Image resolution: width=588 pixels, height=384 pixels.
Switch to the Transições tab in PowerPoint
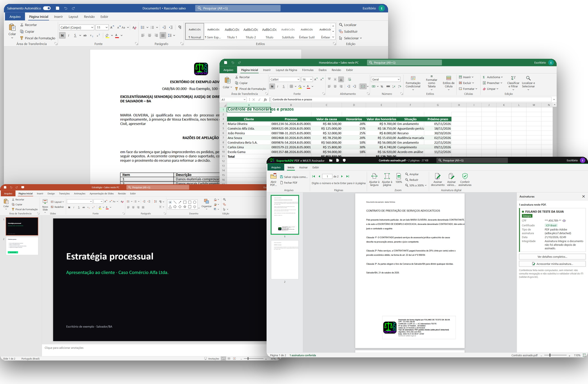[64, 194]
